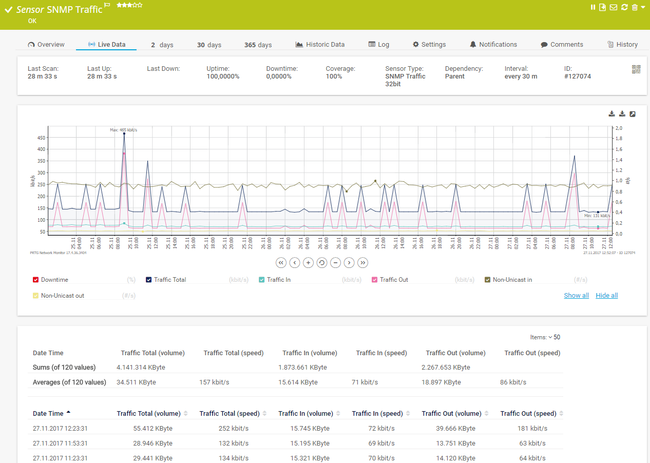The image size is (650, 463).
Task: Click the trash delete sensor icon
Action: [634, 7]
